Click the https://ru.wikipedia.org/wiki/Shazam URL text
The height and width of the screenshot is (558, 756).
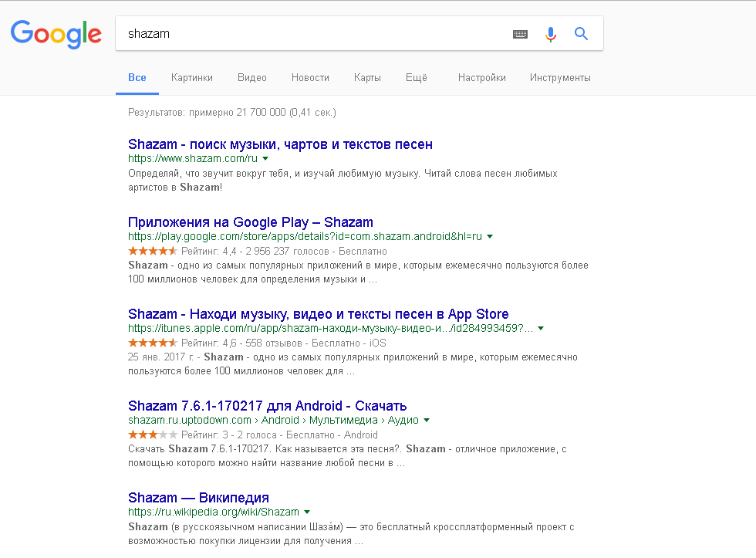click(214, 512)
